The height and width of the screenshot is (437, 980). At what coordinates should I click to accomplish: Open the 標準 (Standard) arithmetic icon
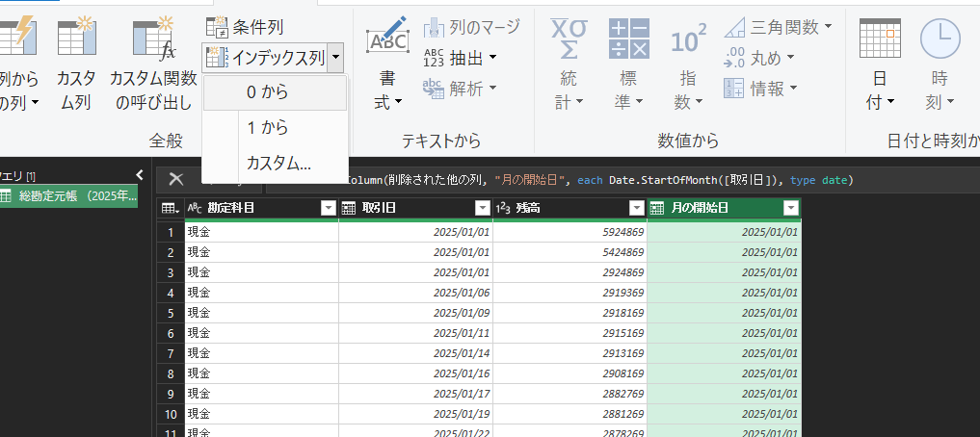(628, 40)
